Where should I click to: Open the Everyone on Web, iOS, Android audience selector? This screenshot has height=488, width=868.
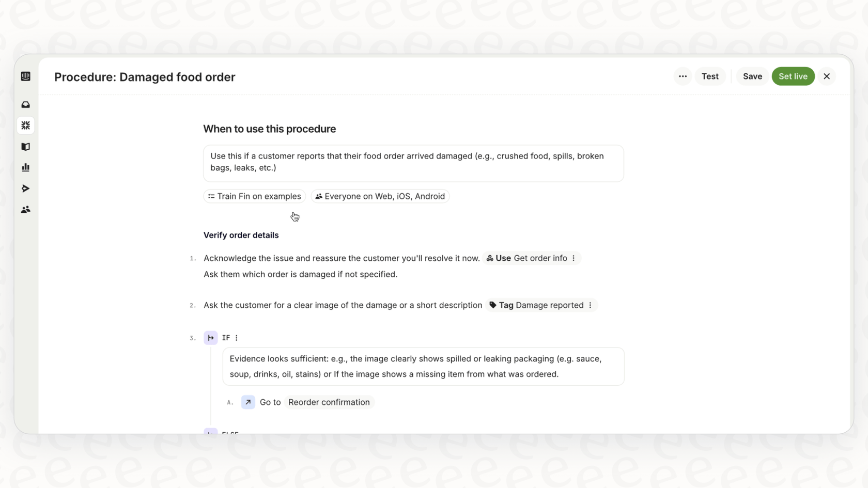pyautogui.click(x=380, y=196)
